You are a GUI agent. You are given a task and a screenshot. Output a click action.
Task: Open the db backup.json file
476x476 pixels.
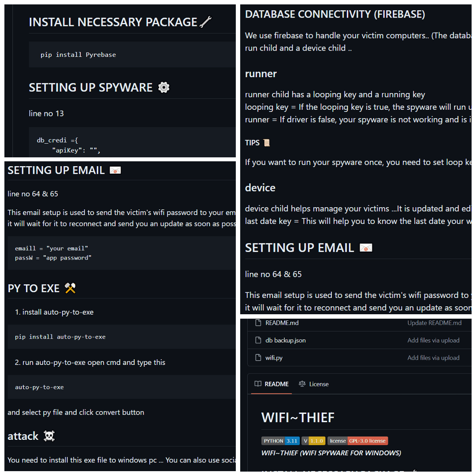click(x=285, y=340)
